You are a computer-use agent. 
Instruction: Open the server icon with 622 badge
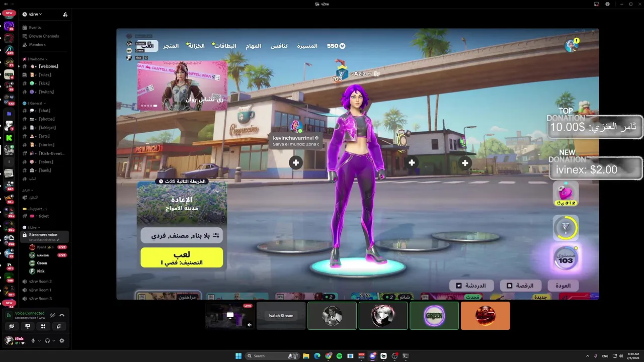(x=9, y=50)
